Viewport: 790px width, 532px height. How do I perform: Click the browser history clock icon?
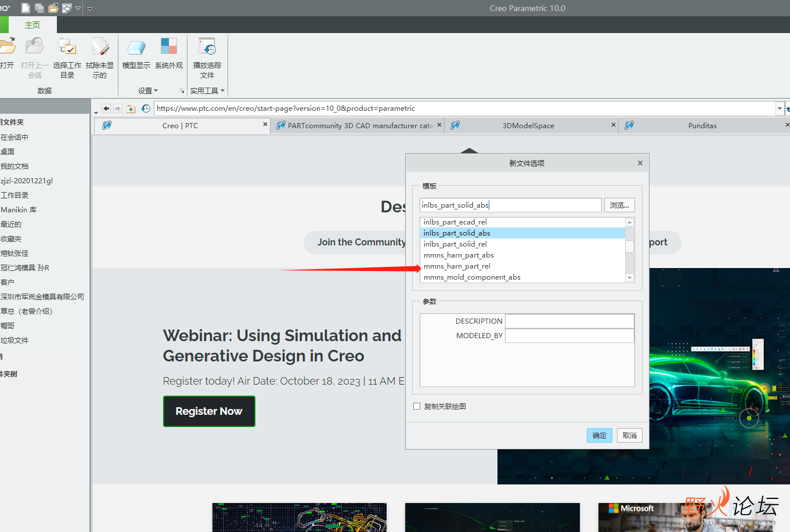point(146,108)
